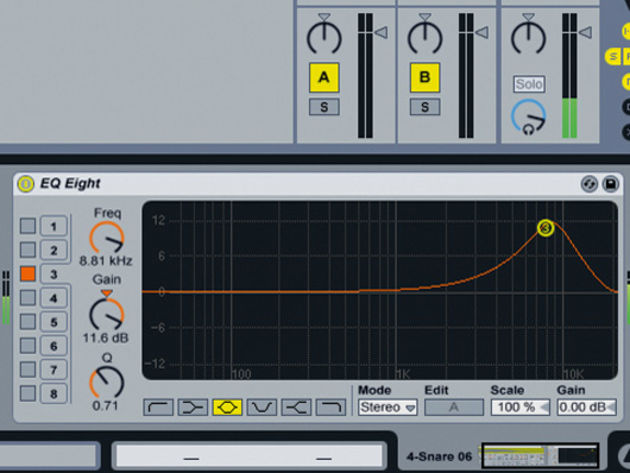Click the EQ Eight hot-swap preset icon
Screen dimensions: 630x473
click(x=589, y=184)
